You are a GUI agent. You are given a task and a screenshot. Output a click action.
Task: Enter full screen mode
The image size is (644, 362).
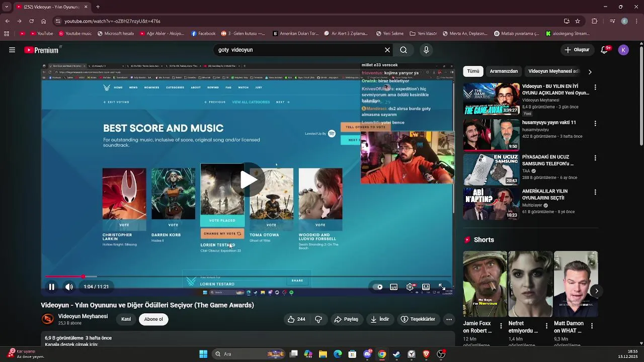(x=442, y=287)
